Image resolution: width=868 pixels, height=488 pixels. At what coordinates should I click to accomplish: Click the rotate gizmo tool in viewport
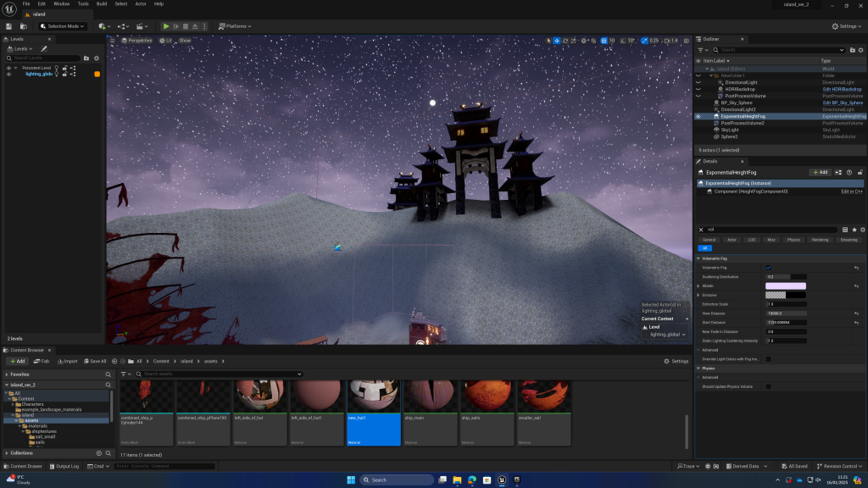click(x=567, y=41)
